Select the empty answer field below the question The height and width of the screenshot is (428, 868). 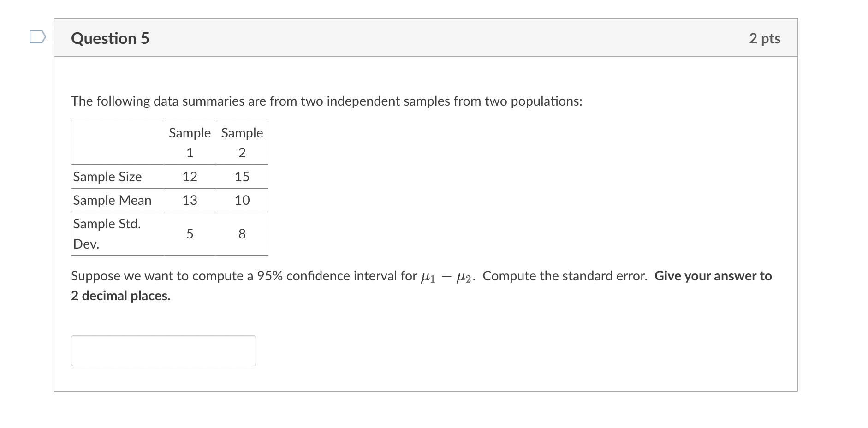163,351
